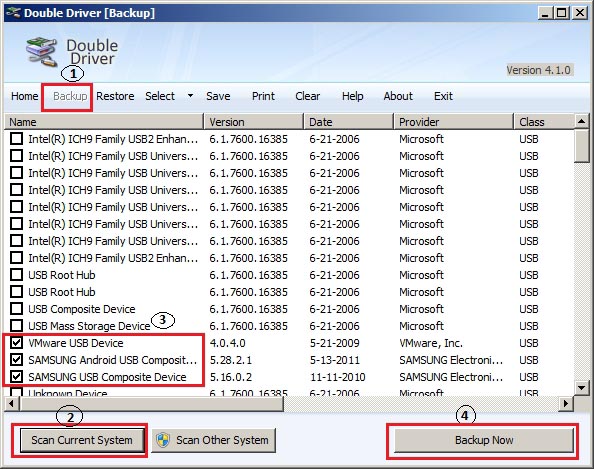Click the vertical scrollbar down arrow
594x469 pixels.
(x=581, y=388)
